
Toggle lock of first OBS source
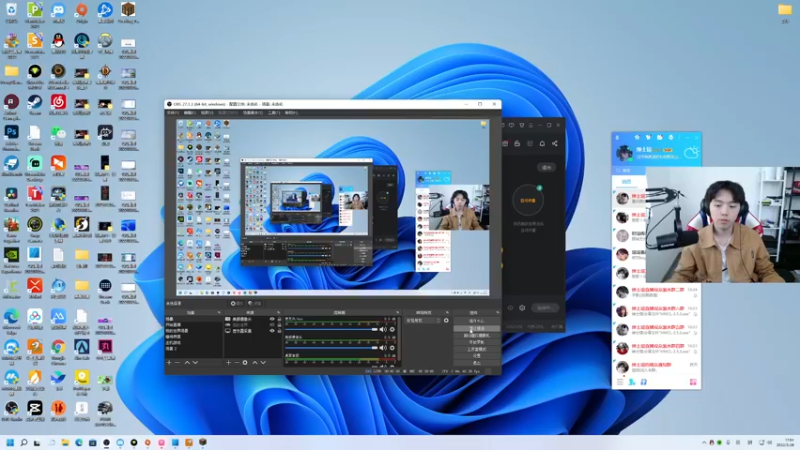tap(279, 319)
